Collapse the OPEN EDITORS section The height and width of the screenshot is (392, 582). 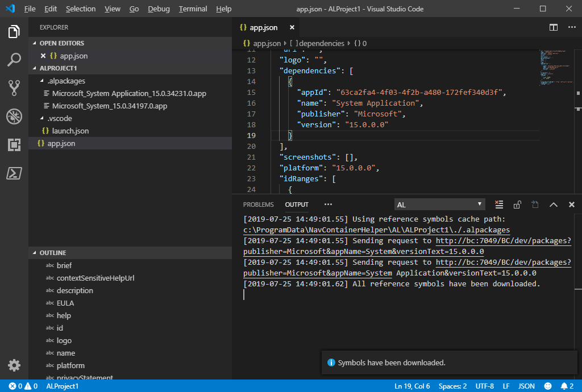pos(35,43)
